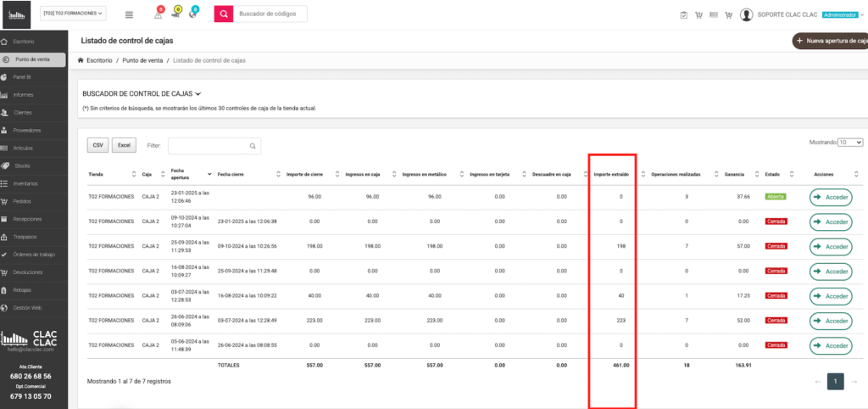Open the warning alerts icon with red badge
Screen dimensions: 868x409
159,14
